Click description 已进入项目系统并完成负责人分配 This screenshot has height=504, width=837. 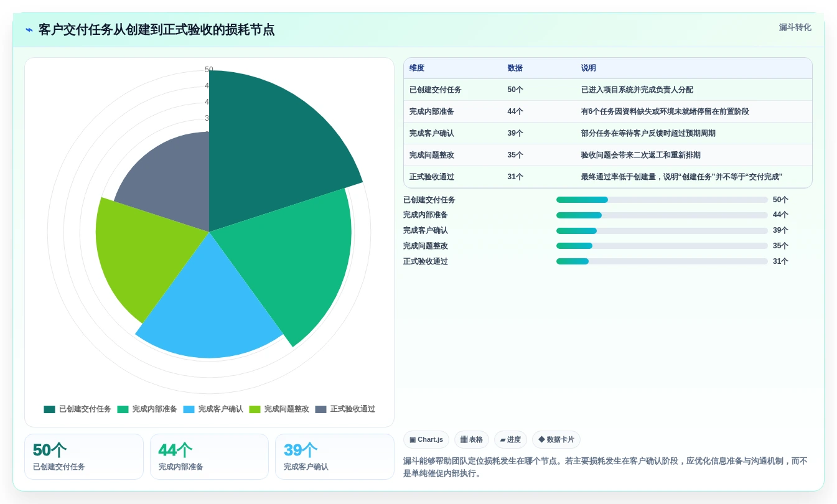pos(637,90)
